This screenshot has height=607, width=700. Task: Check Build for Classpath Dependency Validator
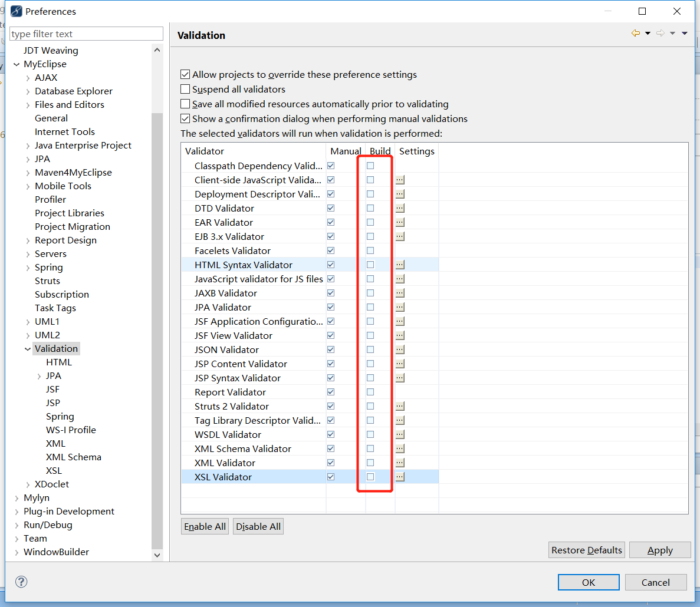click(370, 166)
